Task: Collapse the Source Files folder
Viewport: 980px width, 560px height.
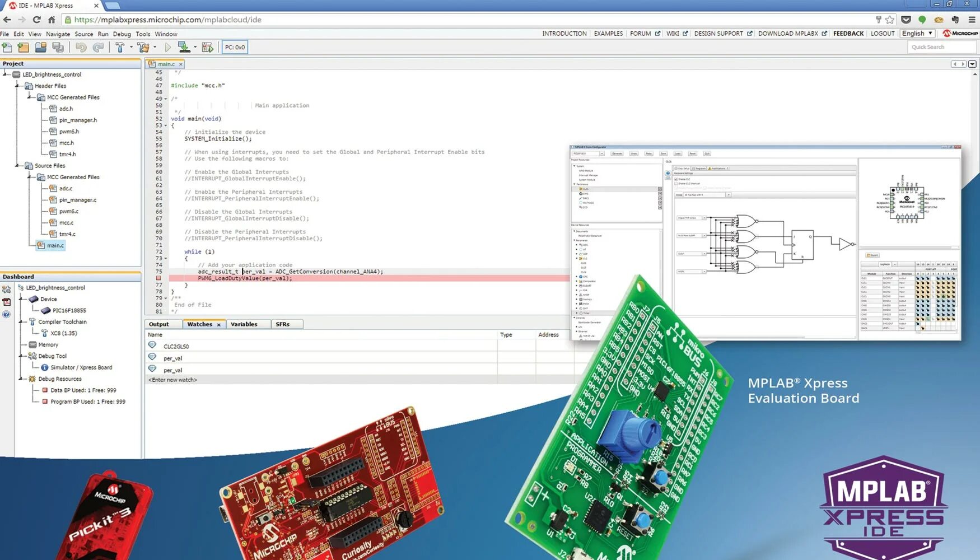Action: pos(17,165)
